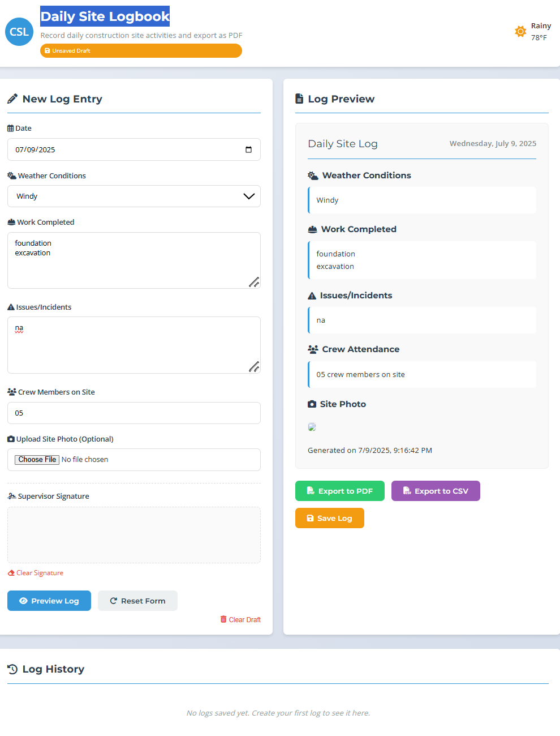
Task: Save the log with Save Log button
Action: click(329, 518)
